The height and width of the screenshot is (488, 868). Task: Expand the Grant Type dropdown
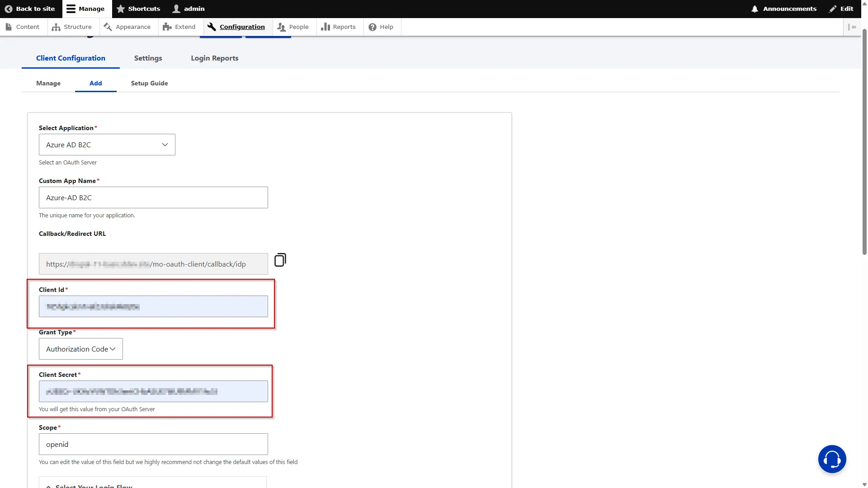pos(81,349)
